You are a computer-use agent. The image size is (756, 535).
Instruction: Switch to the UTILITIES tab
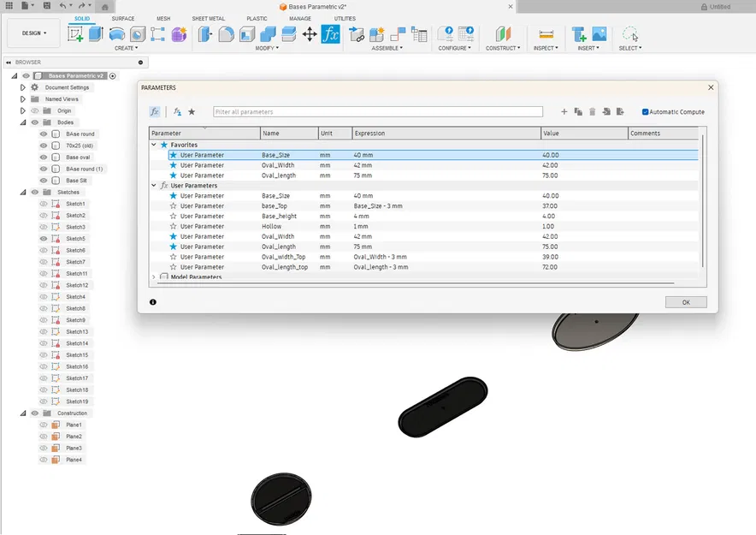(x=345, y=18)
